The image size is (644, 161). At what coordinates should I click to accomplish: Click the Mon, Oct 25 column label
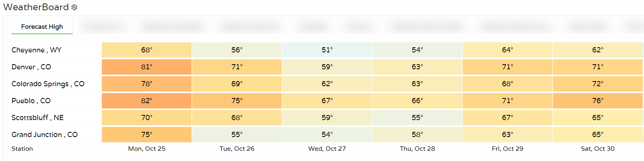[x=147, y=149]
